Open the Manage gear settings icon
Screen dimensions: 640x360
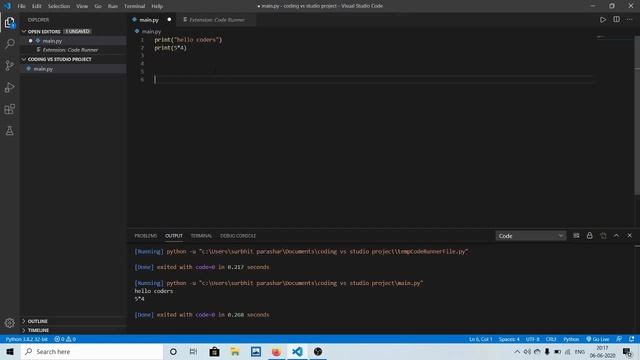point(9,323)
